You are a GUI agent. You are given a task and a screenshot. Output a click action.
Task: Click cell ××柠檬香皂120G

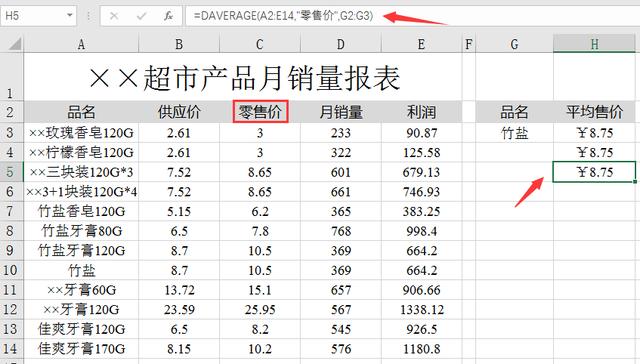click(x=81, y=152)
